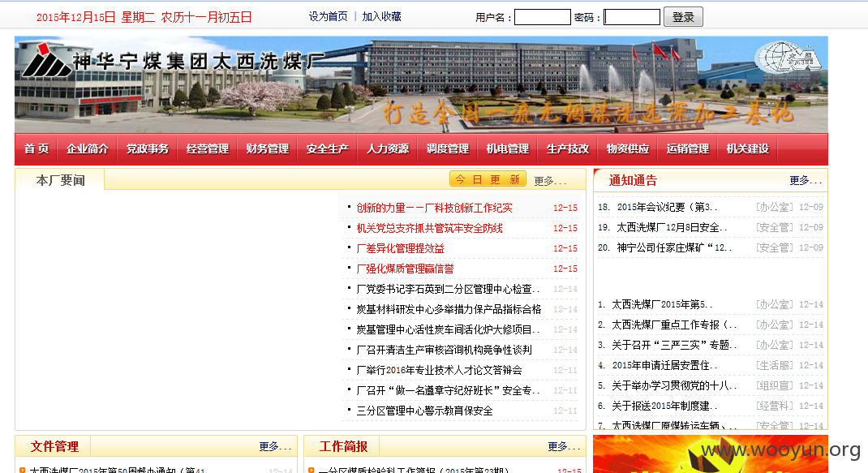Open news 三分区管理中心警示教育保安全

tap(424, 411)
